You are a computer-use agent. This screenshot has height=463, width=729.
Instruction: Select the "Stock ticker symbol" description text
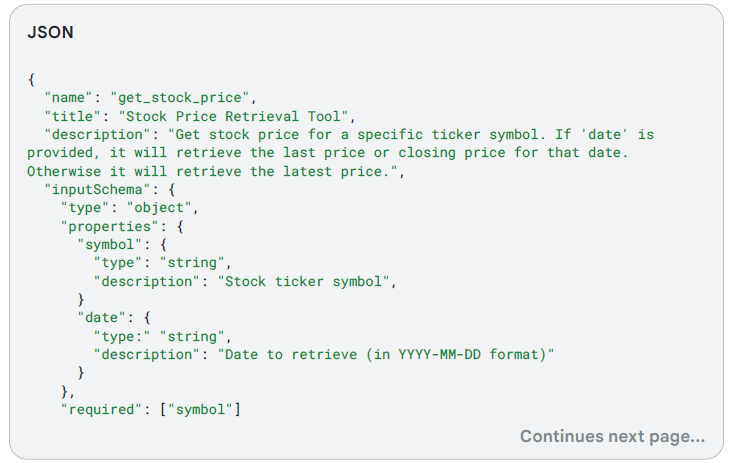pos(303,281)
